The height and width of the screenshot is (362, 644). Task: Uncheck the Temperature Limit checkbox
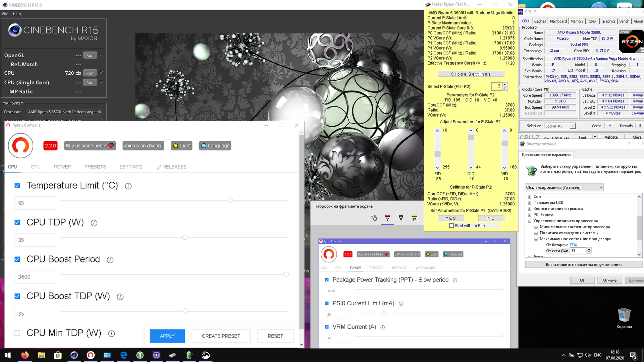[x=17, y=186]
